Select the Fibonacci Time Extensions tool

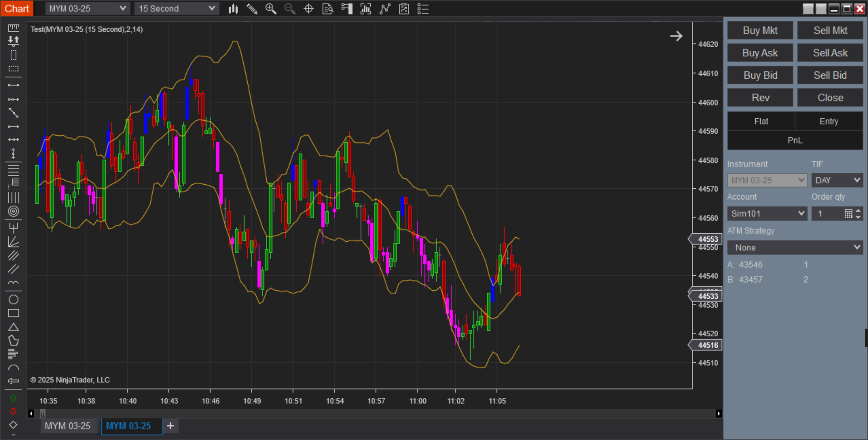tap(14, 197)
